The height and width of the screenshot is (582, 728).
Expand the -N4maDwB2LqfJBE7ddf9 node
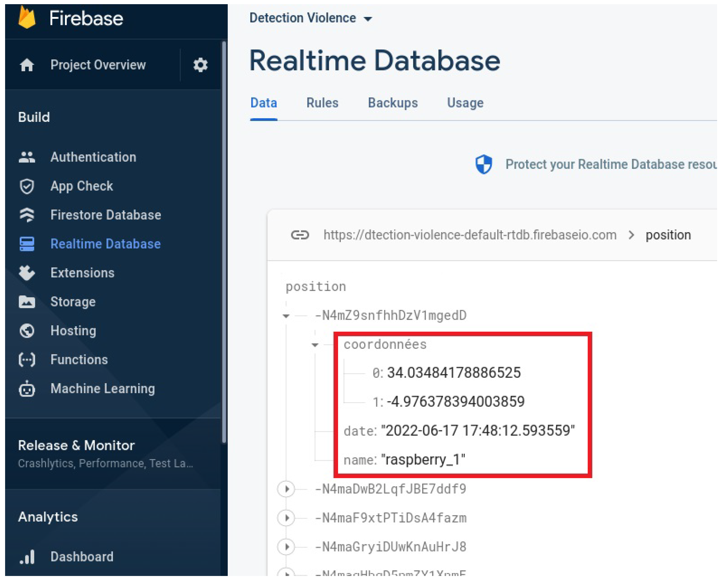click(x=286, y=489)
